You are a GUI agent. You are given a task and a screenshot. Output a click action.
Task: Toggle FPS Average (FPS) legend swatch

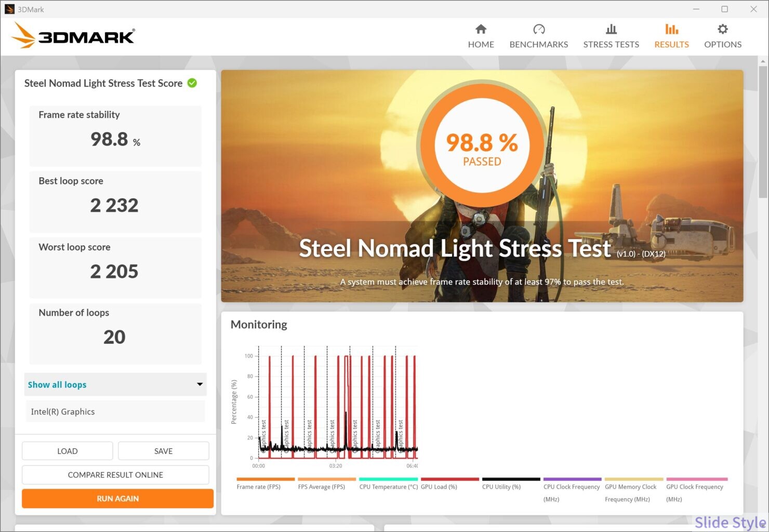[x=327, y=479]
